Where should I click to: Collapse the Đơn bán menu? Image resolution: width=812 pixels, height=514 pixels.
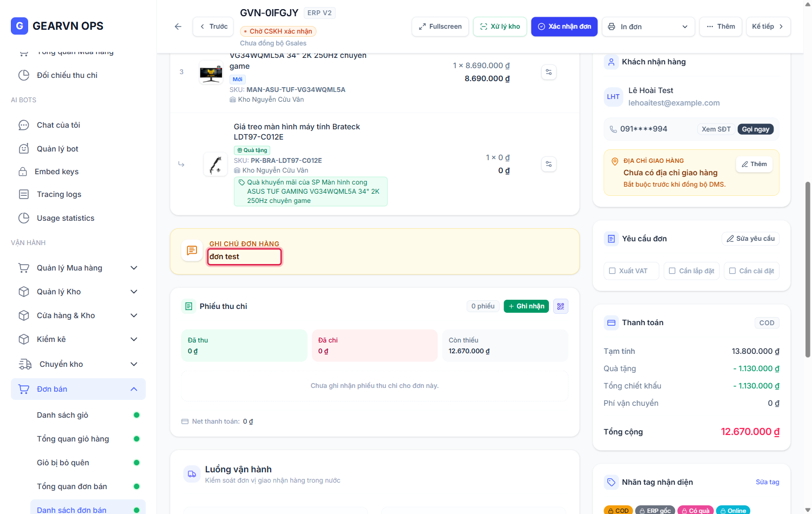pyautogui.click(x=78, y=389)
